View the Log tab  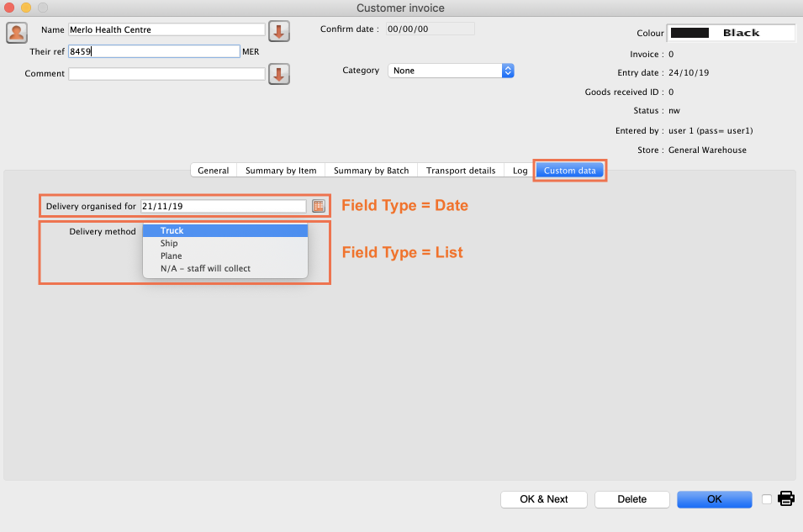(x=520, y=171)
